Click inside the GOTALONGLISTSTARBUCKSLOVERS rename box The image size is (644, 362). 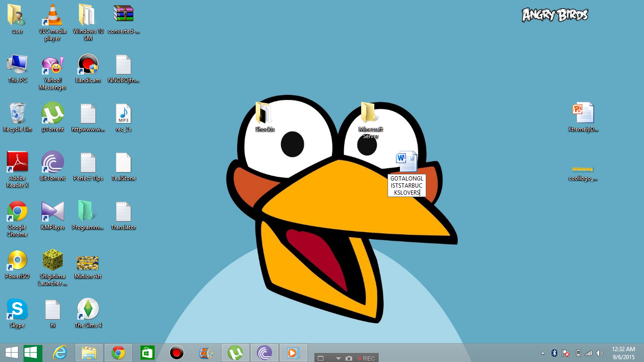click(x=406, y=185)
